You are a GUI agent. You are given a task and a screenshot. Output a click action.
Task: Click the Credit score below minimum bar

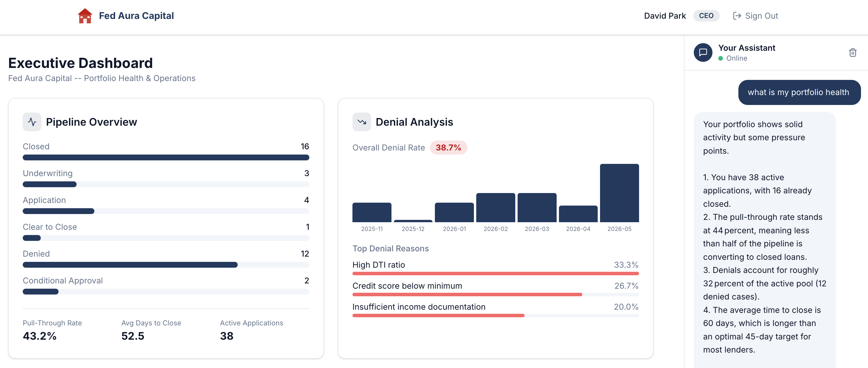pyautogui.click(x=467, y=295)
